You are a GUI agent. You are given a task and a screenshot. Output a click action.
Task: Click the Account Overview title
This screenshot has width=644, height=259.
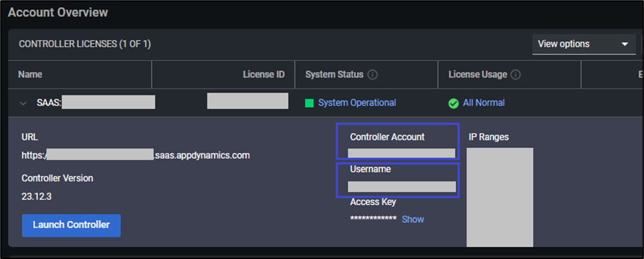(x=58, y=12)
